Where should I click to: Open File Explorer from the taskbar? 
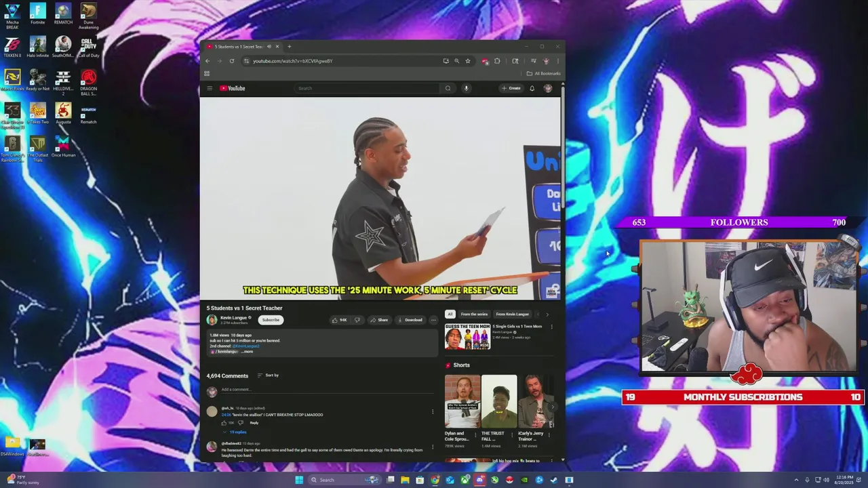coord(405,480)
